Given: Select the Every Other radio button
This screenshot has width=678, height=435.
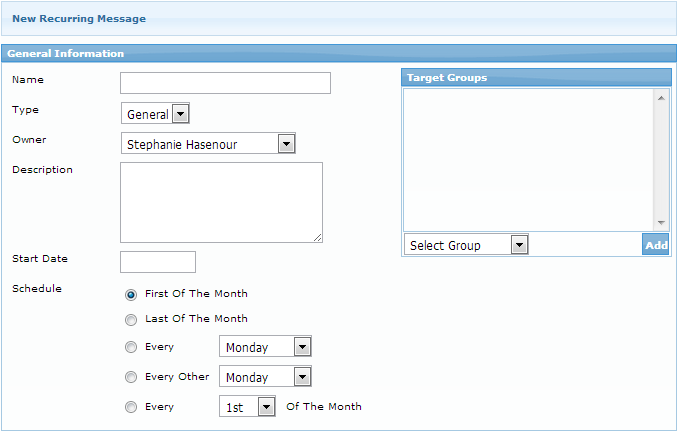Looking at the screenshot, I should (131, 378).
